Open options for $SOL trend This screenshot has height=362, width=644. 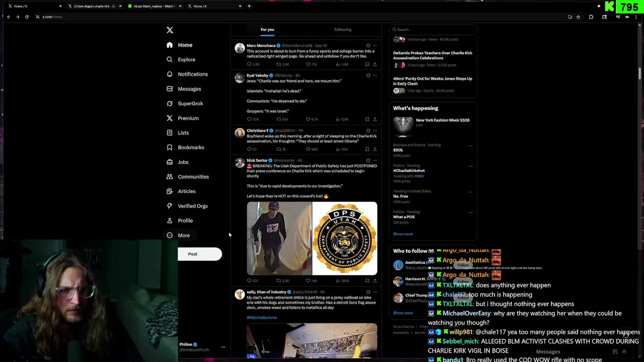pos(470,146)
